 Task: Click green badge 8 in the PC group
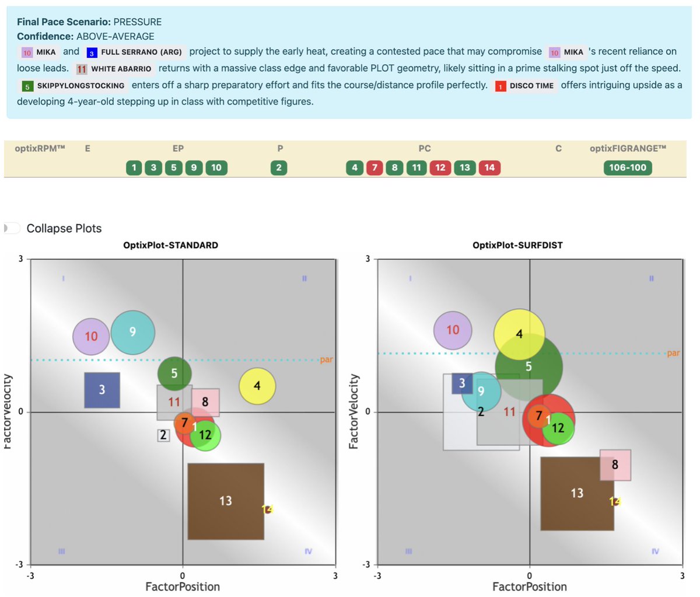pos(394,167)
